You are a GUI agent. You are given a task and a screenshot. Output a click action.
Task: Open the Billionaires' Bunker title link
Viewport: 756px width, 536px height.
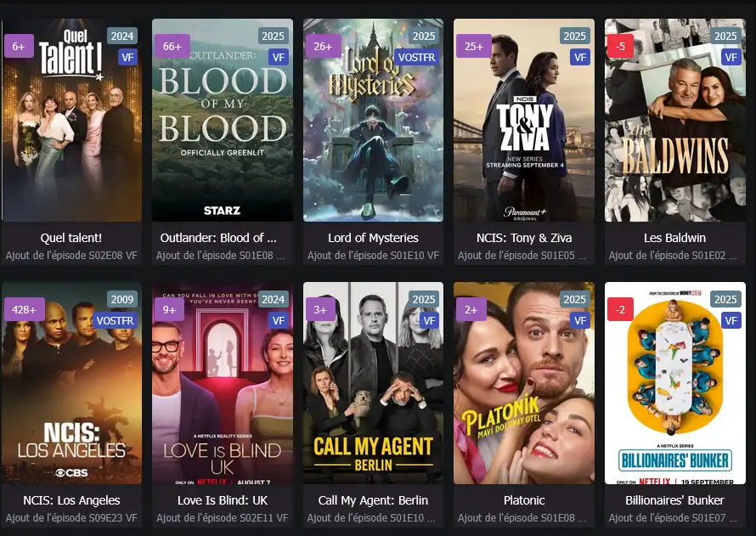(674, 500)
